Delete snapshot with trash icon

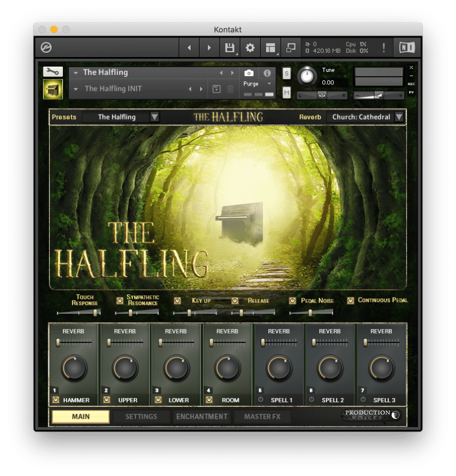pyautogui.click(x=230, y=89)
